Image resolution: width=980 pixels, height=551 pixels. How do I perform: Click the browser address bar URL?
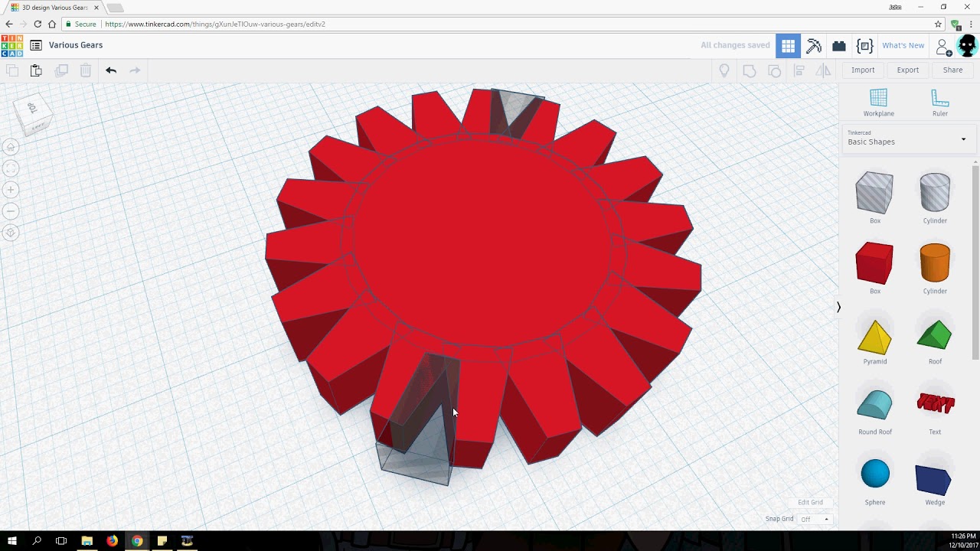coord(215,24)
